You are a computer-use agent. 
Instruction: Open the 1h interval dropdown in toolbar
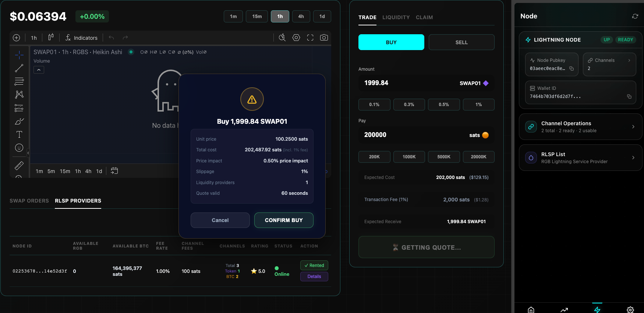pyautogui.click(x=34, y=38)
